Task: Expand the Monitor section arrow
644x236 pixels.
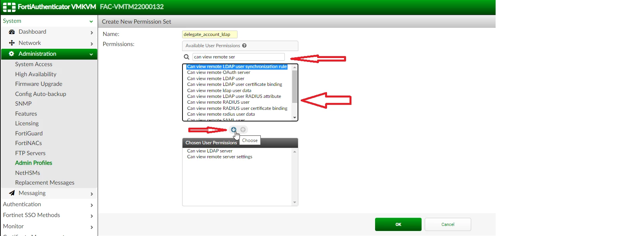Action: 92,227
